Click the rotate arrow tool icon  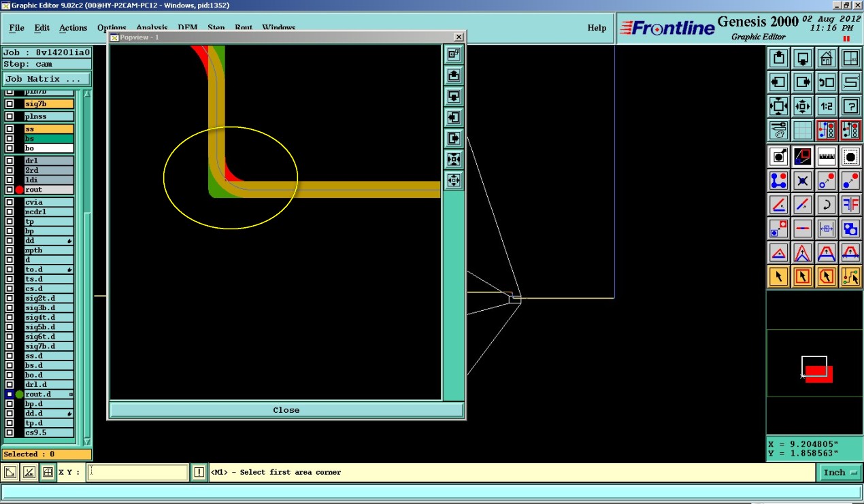[826, 204]
